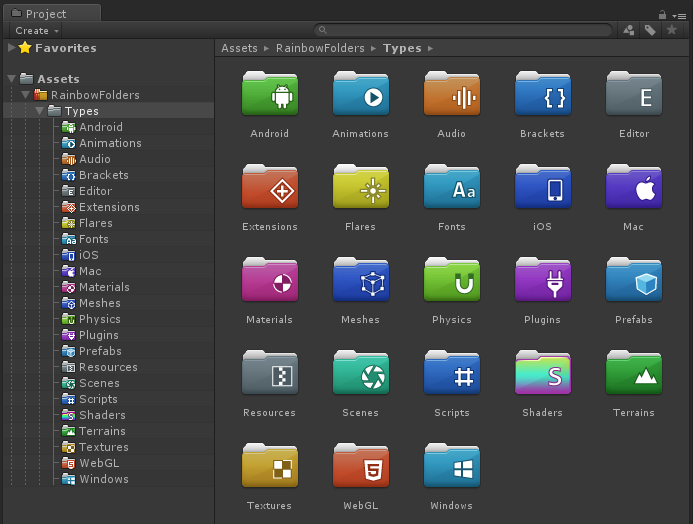Expand the Favorites section
The height and width of the screenshot is (524, 693).
[11, 48]
